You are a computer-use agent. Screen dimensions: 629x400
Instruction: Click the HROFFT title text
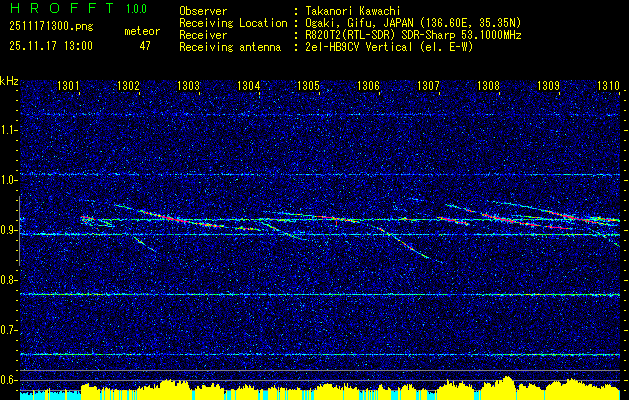[61, 8]
